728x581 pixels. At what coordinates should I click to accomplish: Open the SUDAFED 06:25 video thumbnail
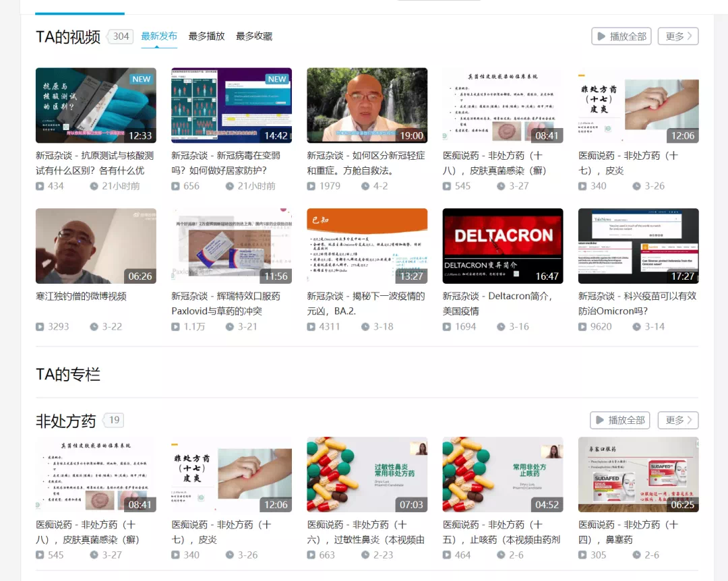[x=638, y=475]
